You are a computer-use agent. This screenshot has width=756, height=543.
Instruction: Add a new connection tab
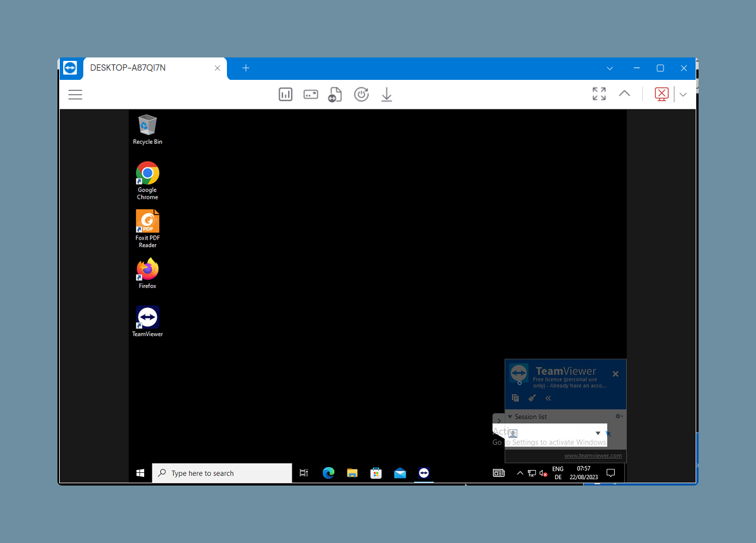[x=246, y=68]
